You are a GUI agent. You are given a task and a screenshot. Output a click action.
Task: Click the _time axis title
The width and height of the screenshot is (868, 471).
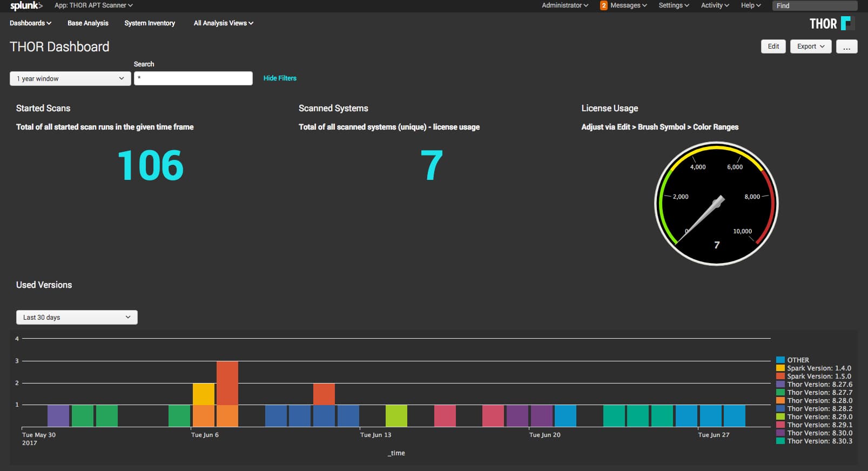click(x=396, y=453)
